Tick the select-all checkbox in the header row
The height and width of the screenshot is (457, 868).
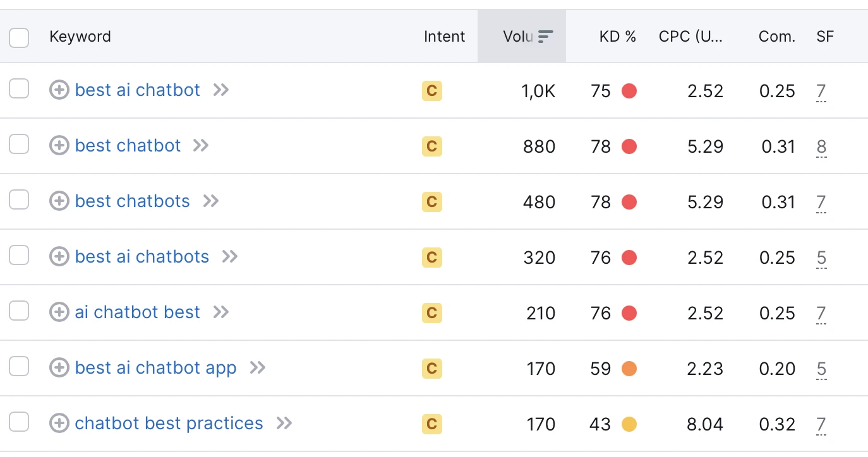pos(19,38)
